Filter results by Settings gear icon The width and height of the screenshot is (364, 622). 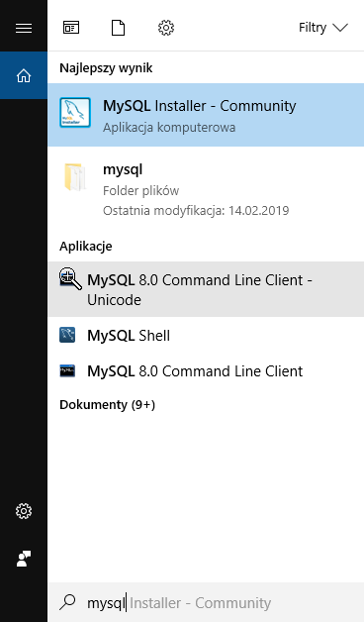coord(166,28)
